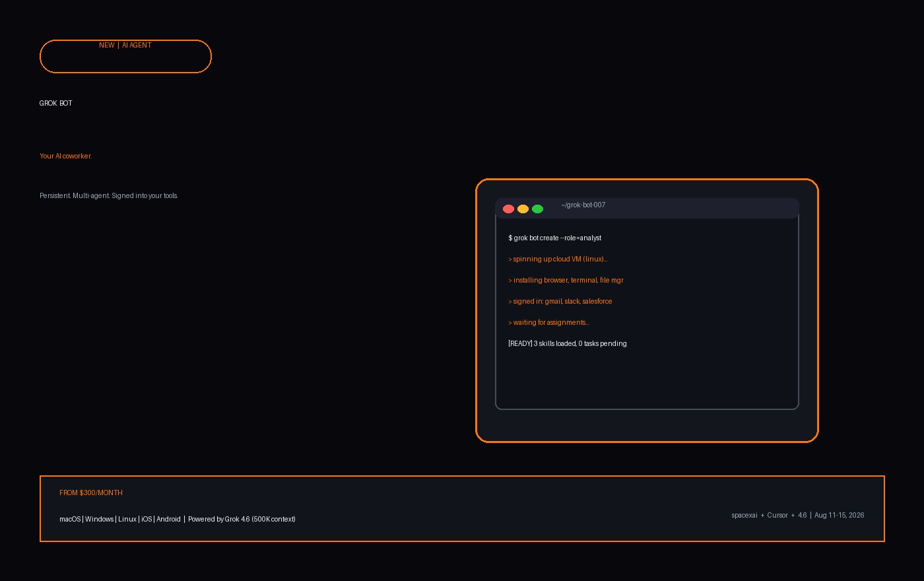The height and width of the screenshot is (581, 924).
Task: Click the Aug 11-15, 2026 date
Action: click(840, 515)
